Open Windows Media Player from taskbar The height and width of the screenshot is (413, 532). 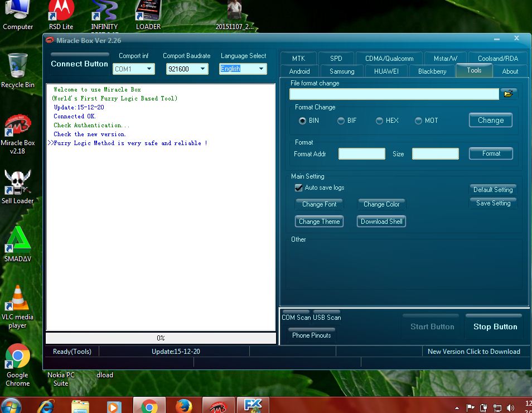(114, 406)
